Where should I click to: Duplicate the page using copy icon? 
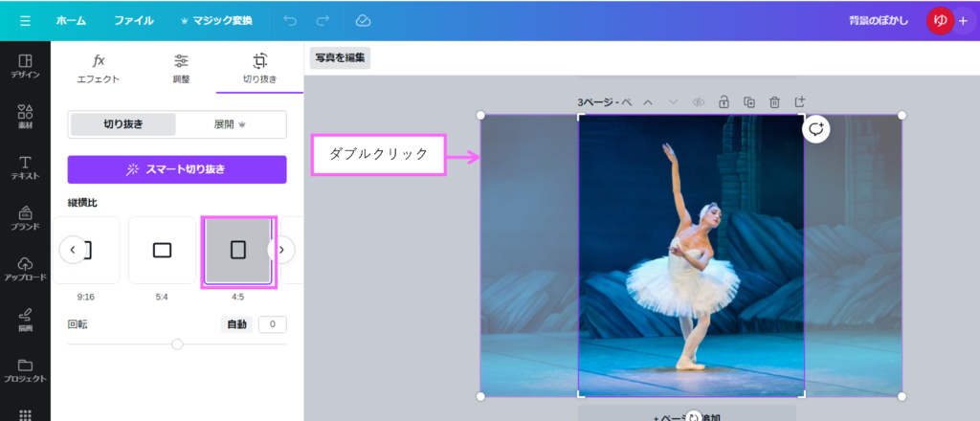point(749,101)
